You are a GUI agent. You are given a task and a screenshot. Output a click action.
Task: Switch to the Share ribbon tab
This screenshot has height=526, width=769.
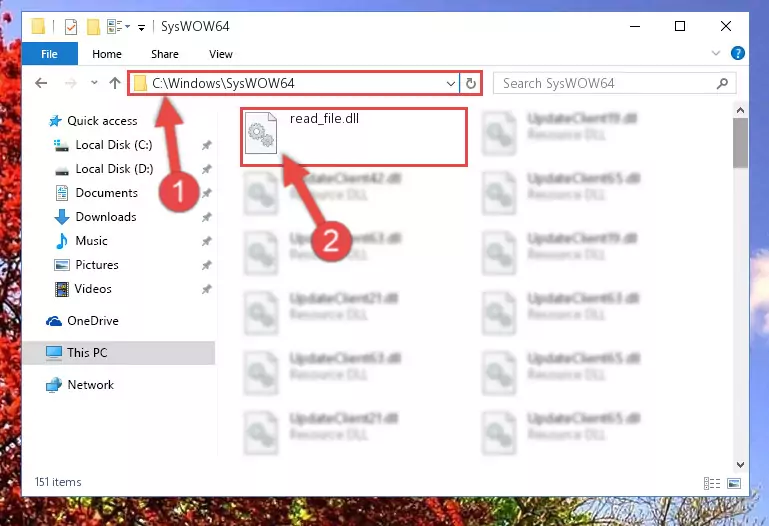(x=165, y=54)
